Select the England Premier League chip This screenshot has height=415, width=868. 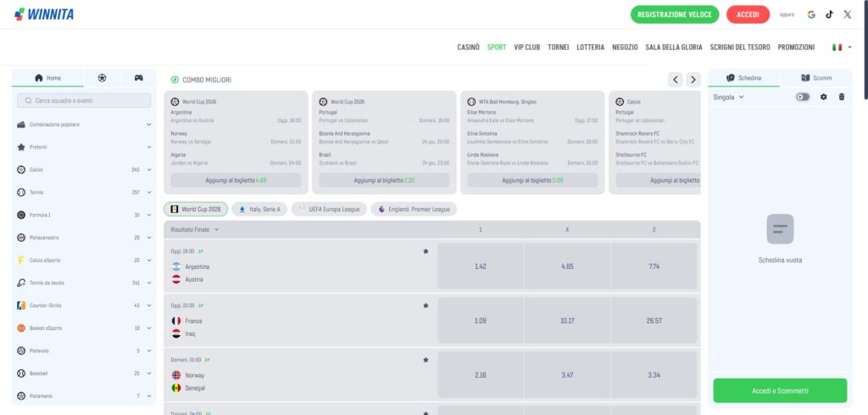coord(414,210)
